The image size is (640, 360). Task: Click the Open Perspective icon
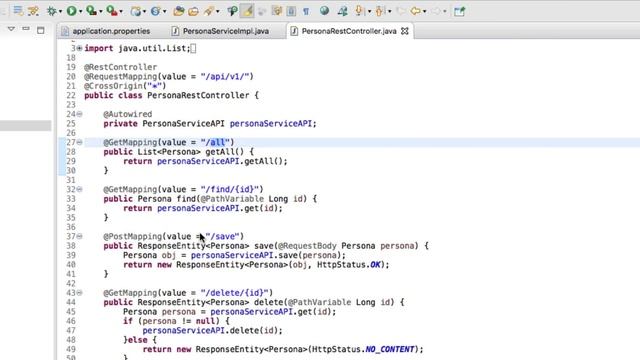460,11
